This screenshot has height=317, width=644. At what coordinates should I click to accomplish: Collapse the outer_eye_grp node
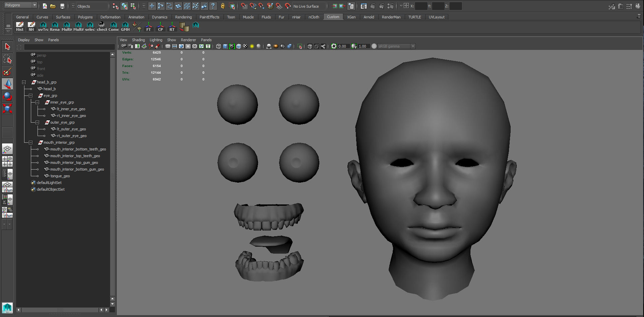tap(37, 122)
